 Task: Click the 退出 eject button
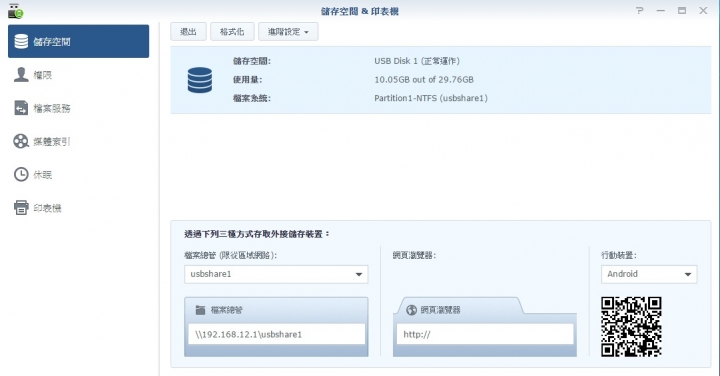(x=188, y=32)
